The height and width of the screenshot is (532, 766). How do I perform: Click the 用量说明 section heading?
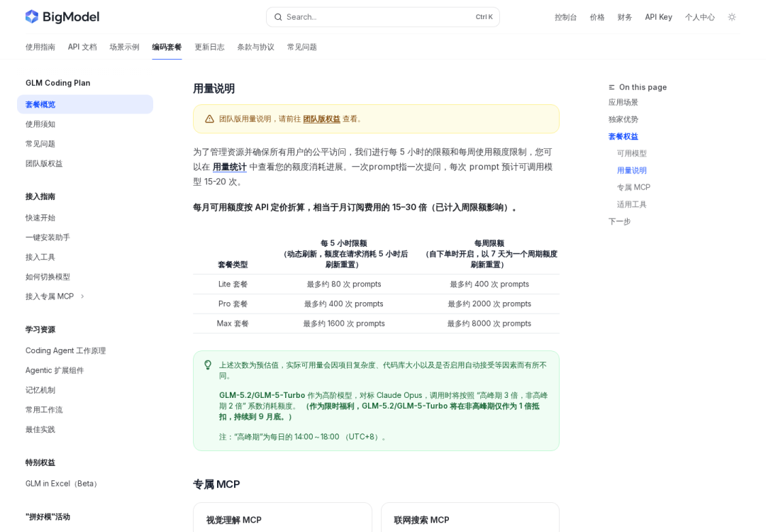213,89
